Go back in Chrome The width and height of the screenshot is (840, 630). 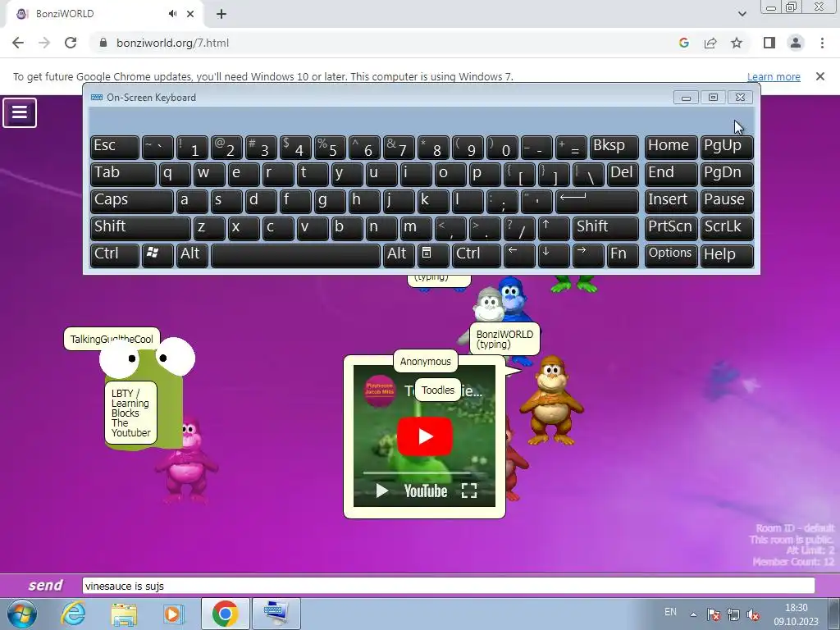pos(18,43)
